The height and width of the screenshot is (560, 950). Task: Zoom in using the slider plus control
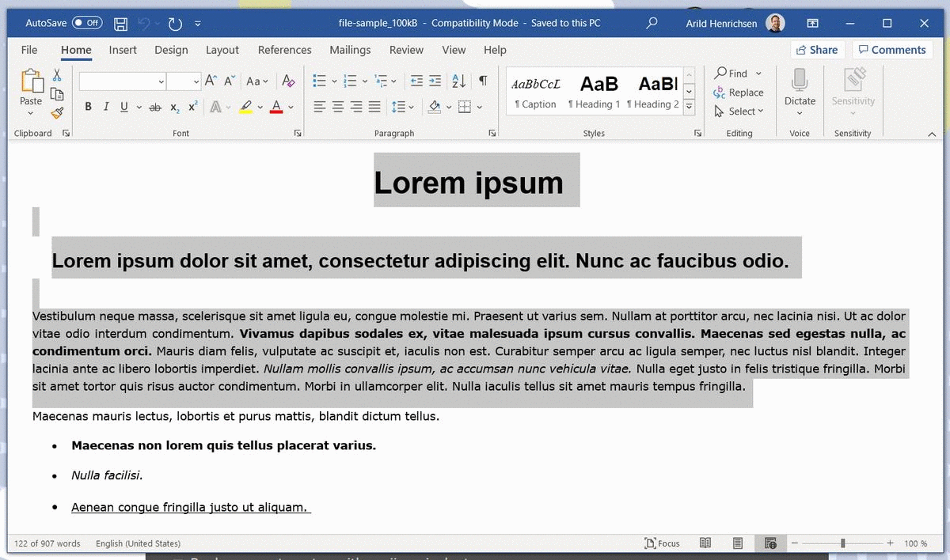(x=890, y=543)
